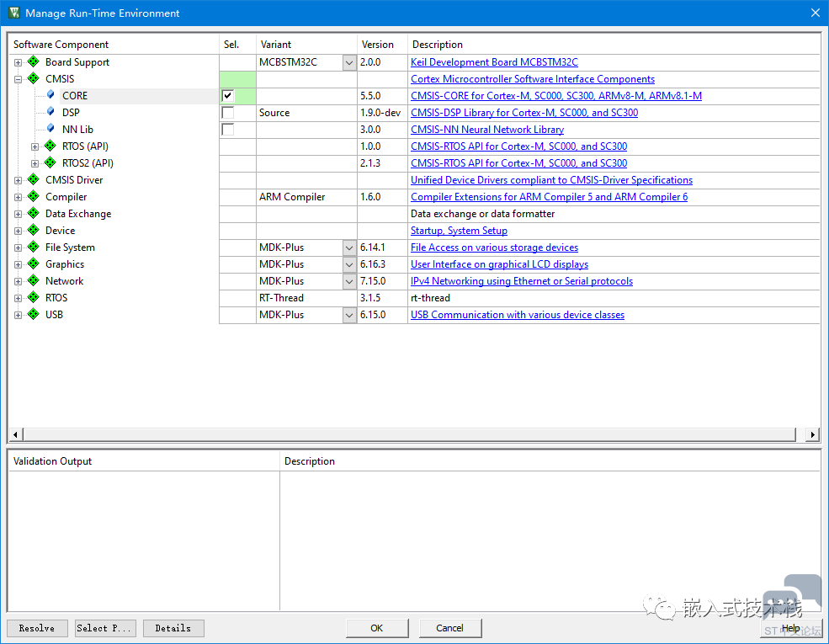This screenshot has height=644, width=829.
Task: Click the Variant column header
Action: point(306,45)
